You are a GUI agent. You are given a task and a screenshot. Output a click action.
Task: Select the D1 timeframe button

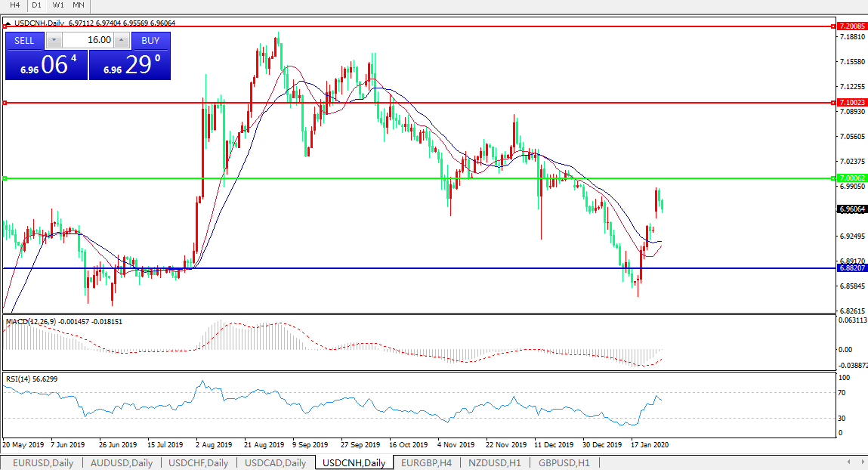click(36, 5)
